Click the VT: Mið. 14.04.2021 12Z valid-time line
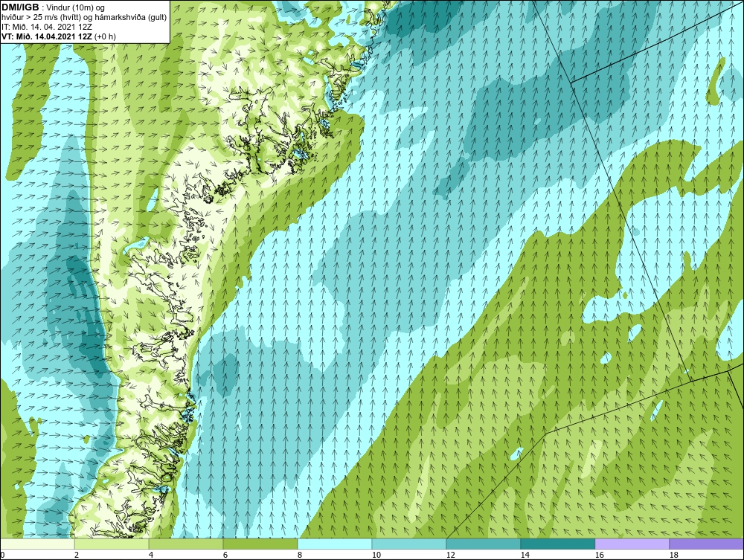This screenshot has width=744, height=560. click(58, 36)
